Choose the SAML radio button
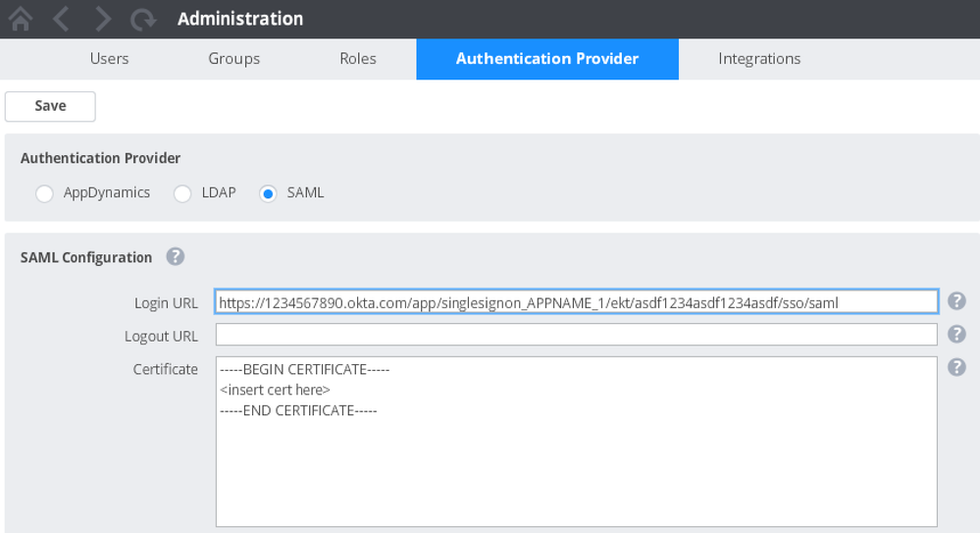Screen dimensions: 980x533 coord(268,194)
